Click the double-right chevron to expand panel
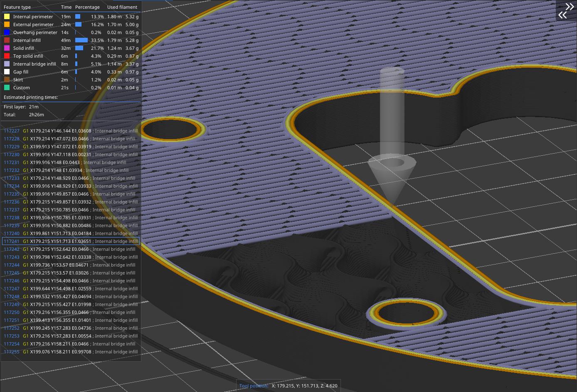 click(x=569, y=7)
